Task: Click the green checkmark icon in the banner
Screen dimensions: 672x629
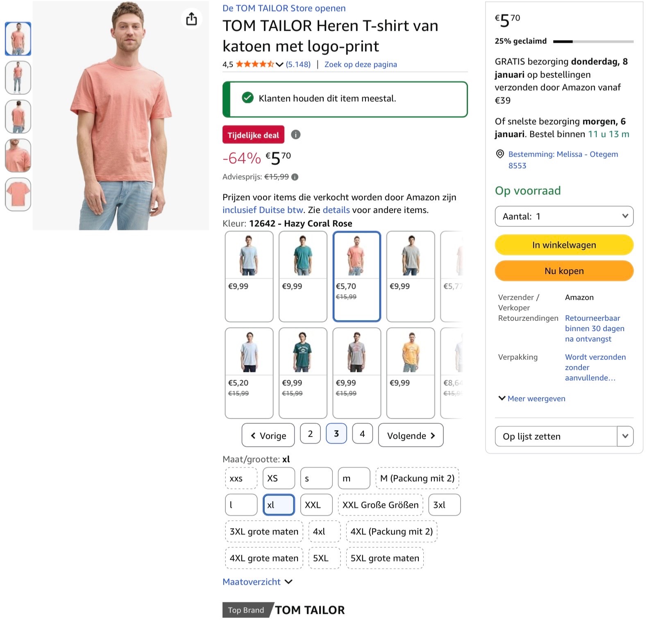Action: coord(247,98)
